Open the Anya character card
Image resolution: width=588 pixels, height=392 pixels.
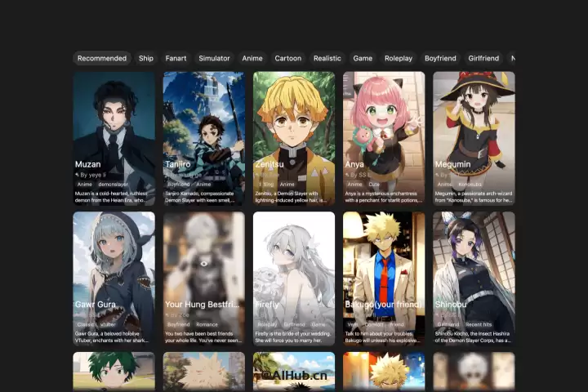(x=384, y=138)
